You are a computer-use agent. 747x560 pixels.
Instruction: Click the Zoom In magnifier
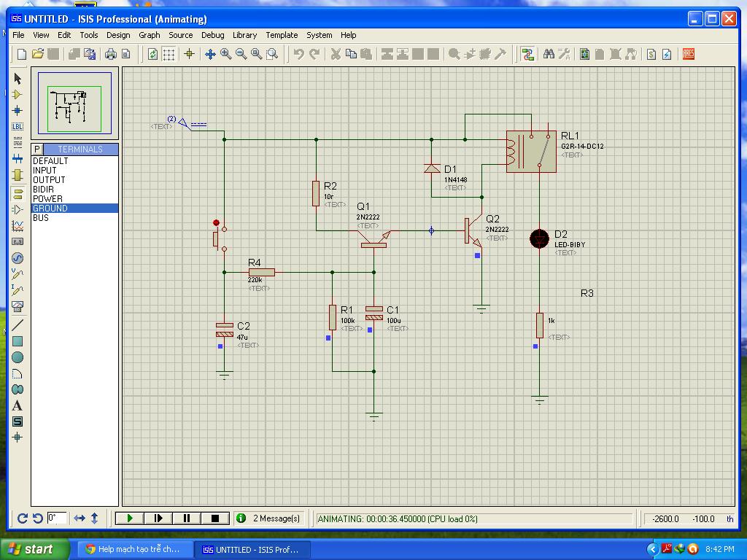pos(226,54)
